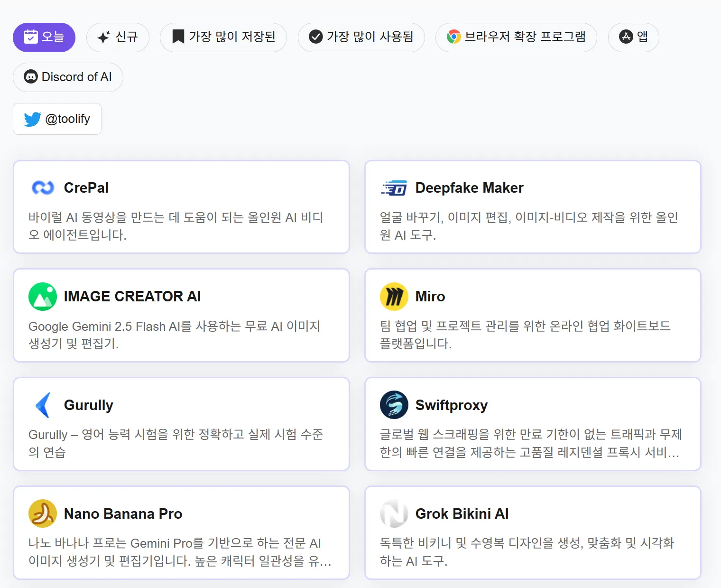This screenshot has width=721, height=588.
Task: Click the bookmark icon in 가장 많이 저장된
Action: [178, 37]
